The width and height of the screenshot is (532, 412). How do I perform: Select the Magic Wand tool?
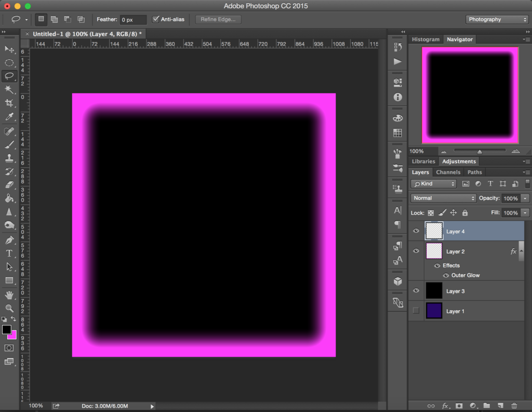pos(9,89)
